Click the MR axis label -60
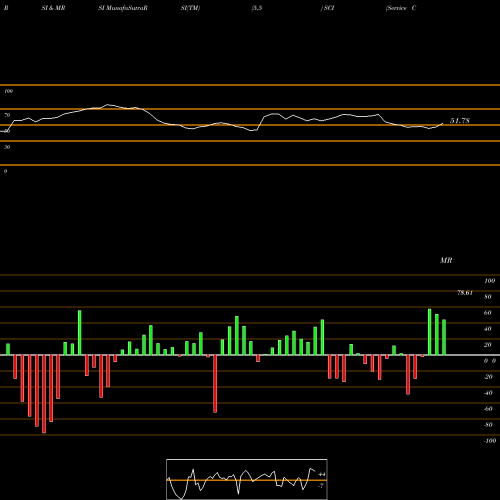The height and width of the screenshot is (500, 500). point(488,409)
